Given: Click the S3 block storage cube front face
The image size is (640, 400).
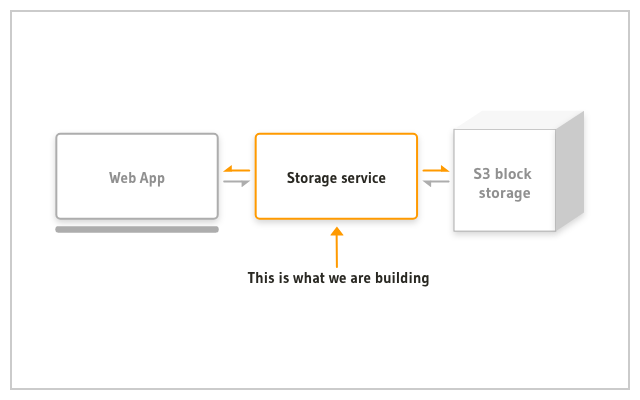Looking at the screenshot, I should point(504,180).
